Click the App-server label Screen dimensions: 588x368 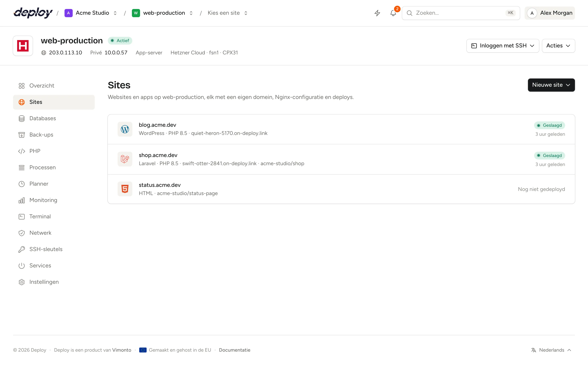(x=149, y=53)
